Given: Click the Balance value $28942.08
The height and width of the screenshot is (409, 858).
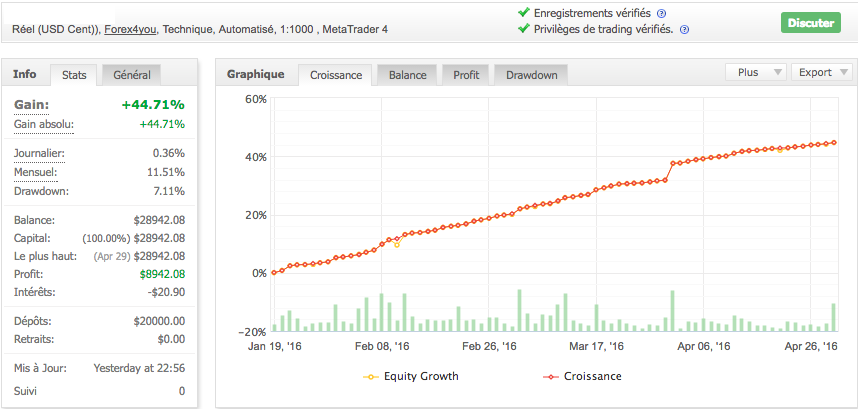Looking at the screenshot, I should tap(159, 220).
